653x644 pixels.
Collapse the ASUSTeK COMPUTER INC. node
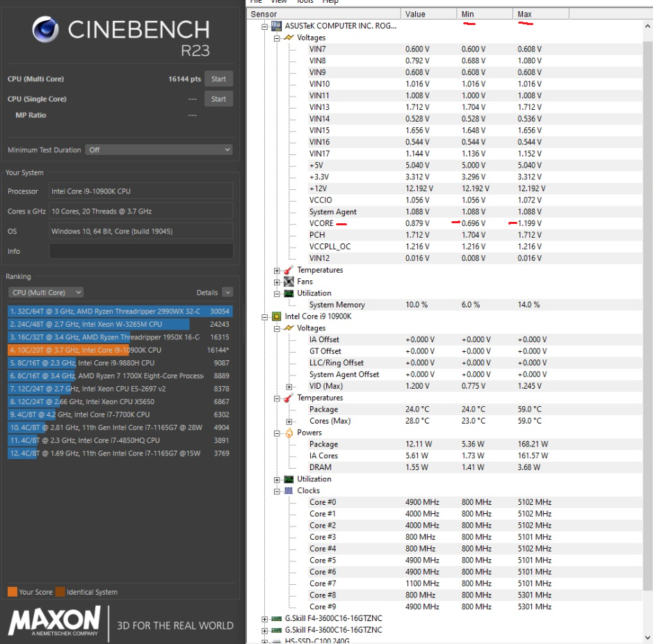[x=264, y=26]
